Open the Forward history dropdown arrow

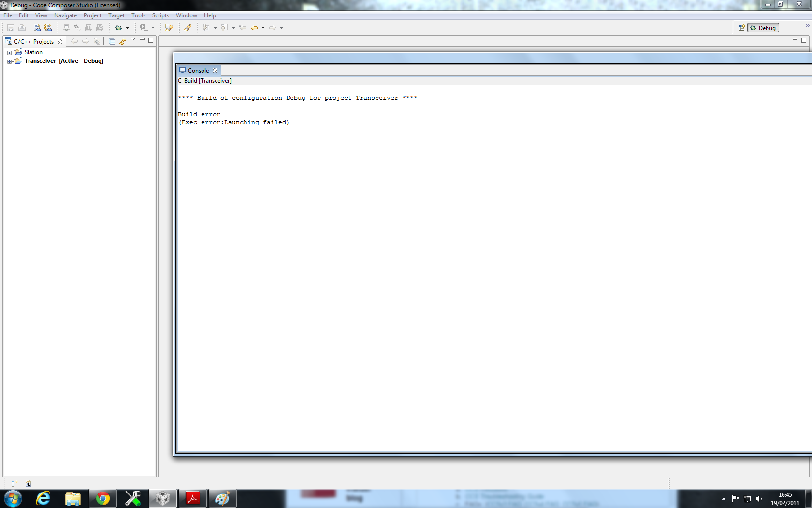click(x=281, y=28)
